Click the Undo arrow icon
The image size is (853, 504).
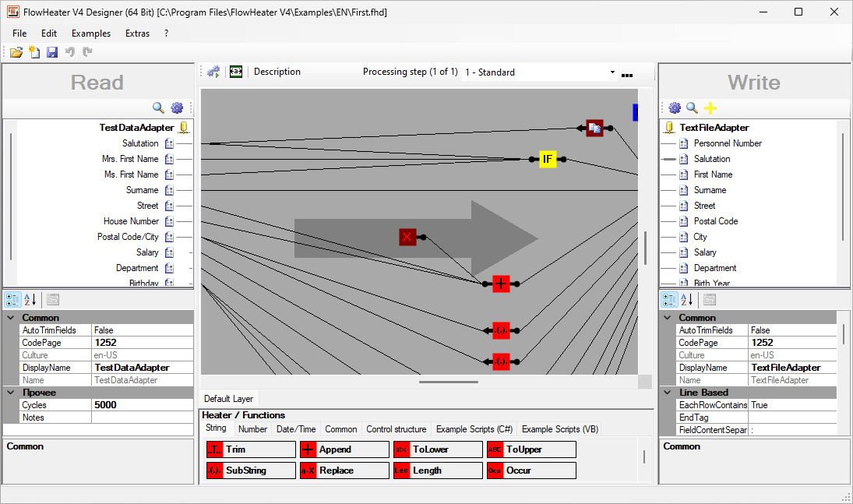point(70,51)
